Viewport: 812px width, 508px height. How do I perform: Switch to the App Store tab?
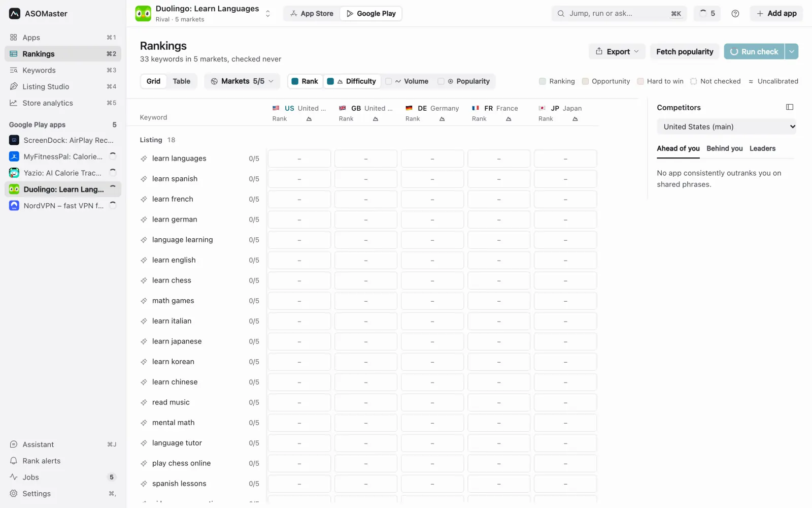pyautogui.click(x=312, y=14)
